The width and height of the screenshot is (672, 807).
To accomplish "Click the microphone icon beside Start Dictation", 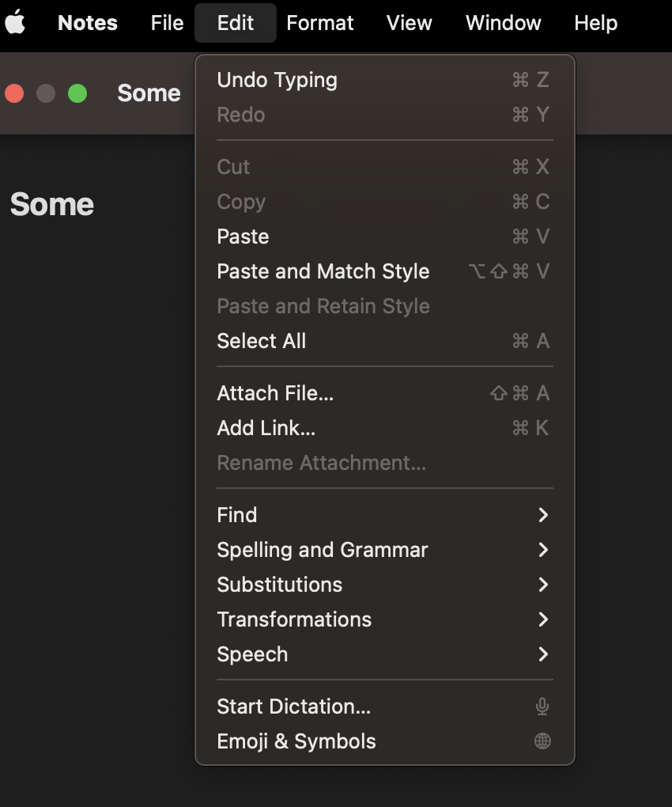I will coord(542,707).
